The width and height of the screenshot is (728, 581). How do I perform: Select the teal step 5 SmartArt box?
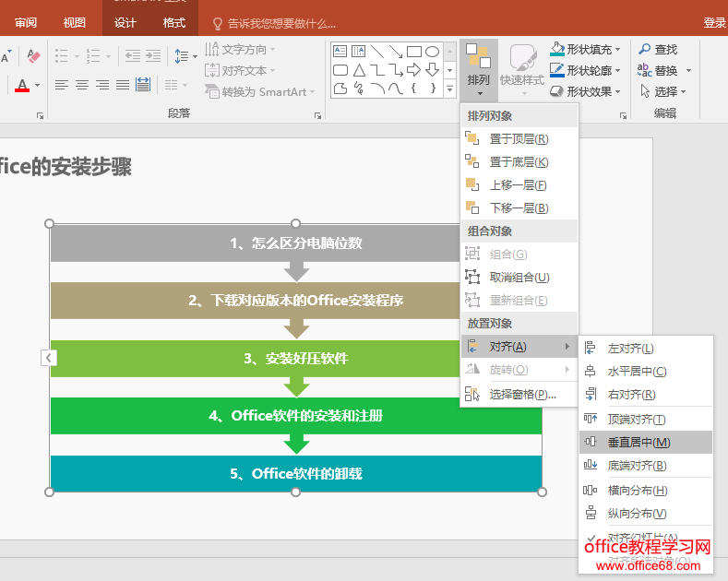(296, 473)
